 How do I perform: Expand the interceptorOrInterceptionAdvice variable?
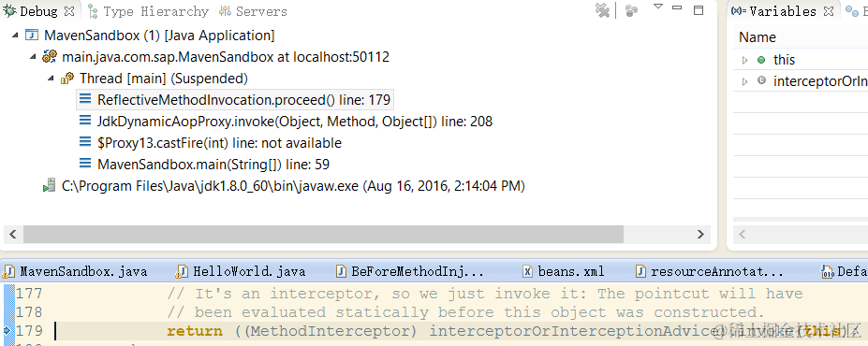click(x=744, y=81)
